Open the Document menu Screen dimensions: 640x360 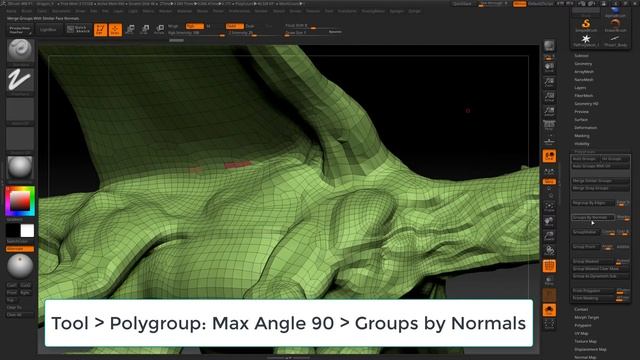61,11
